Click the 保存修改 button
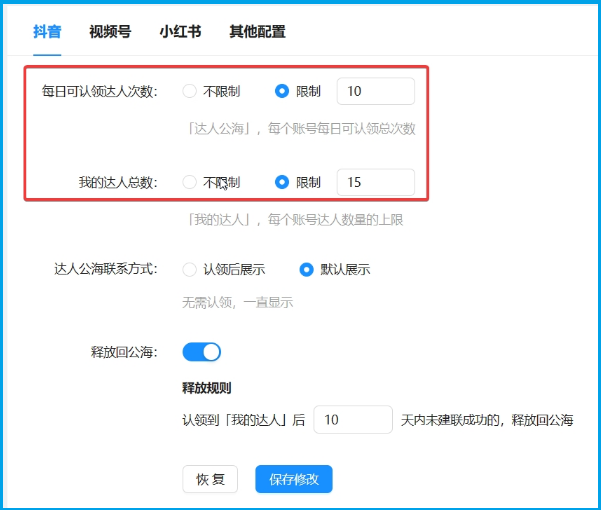Screen dimensions: 601x510 pyautogui.click(x=294, y=479)
